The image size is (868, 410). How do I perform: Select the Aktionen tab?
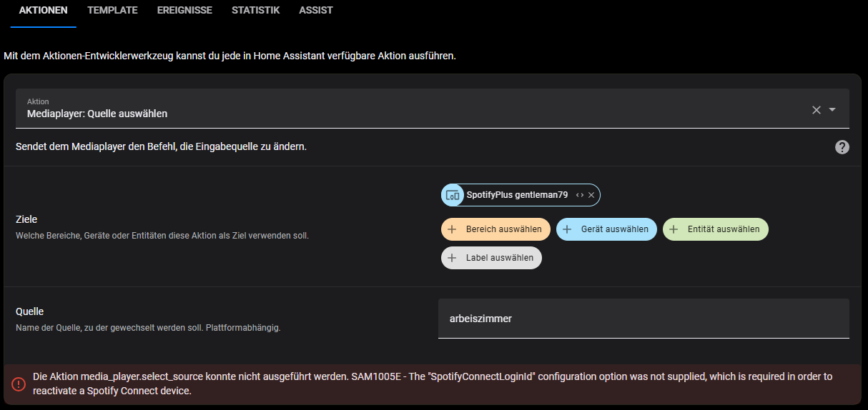click(x=43, y=11)
